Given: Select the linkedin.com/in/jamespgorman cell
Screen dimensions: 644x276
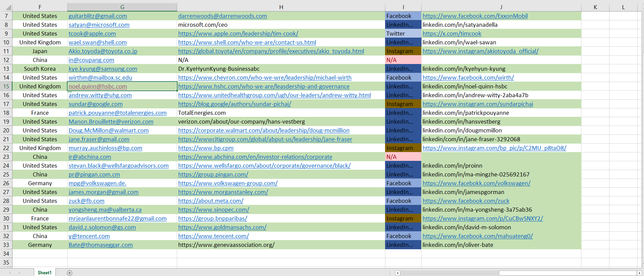Looking at the screenshot, I should point(501,192).
